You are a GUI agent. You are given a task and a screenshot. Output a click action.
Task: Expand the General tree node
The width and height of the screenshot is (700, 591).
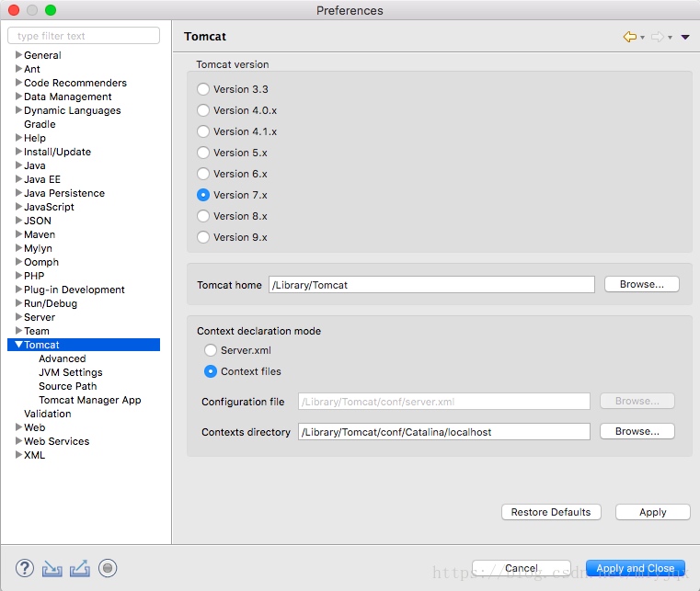pyautogui.click(x=18, y=55)
